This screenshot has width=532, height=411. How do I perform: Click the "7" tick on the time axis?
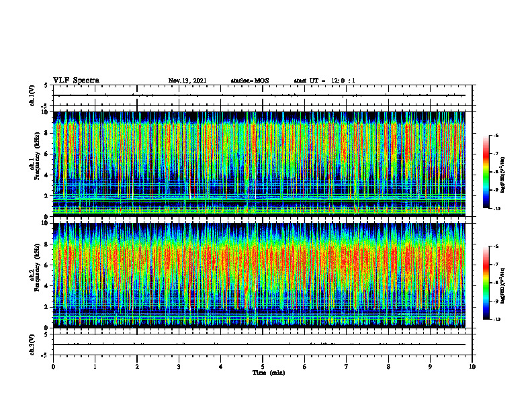tap(347, 367)
